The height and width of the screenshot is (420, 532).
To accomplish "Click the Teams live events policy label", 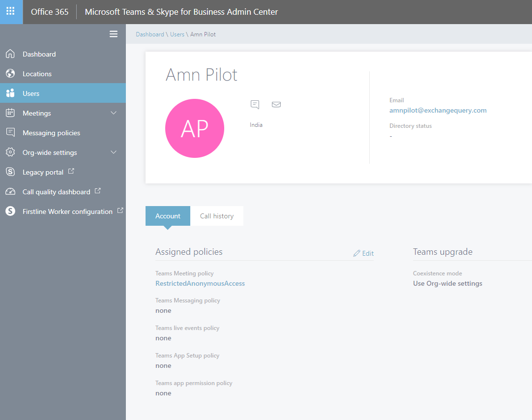I will click(x=187, y=328).
